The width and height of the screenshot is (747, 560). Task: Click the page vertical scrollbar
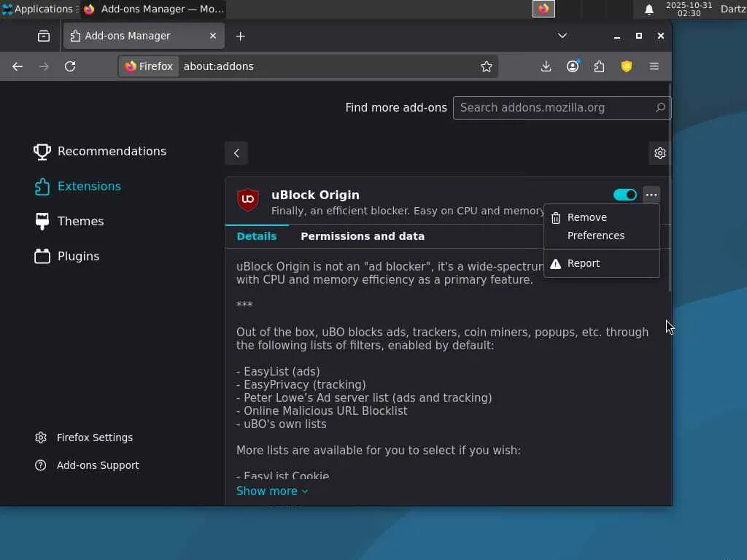(x=670, y=188)
